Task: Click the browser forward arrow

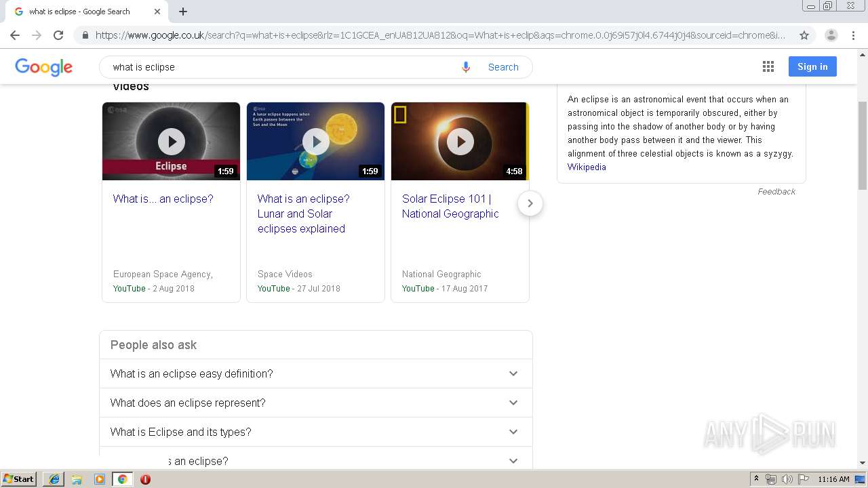Action: pyautogui.click(x=37, y=35)
